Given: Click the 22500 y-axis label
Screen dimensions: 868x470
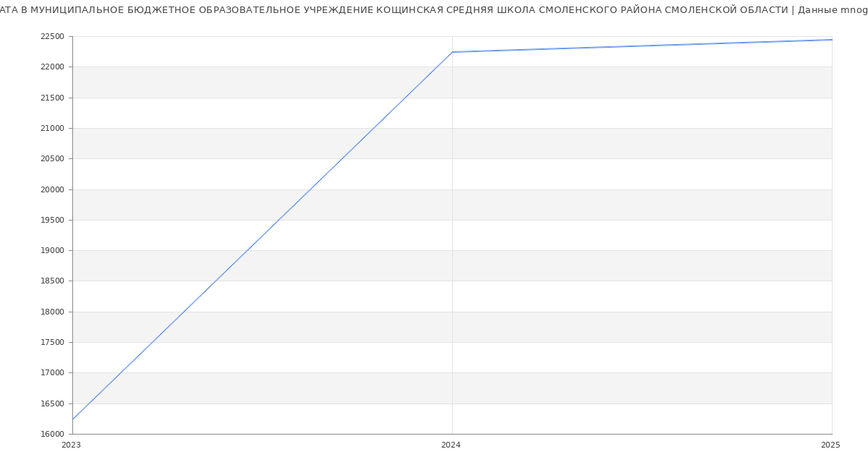Looking at the screenshot, I should 53,37.
